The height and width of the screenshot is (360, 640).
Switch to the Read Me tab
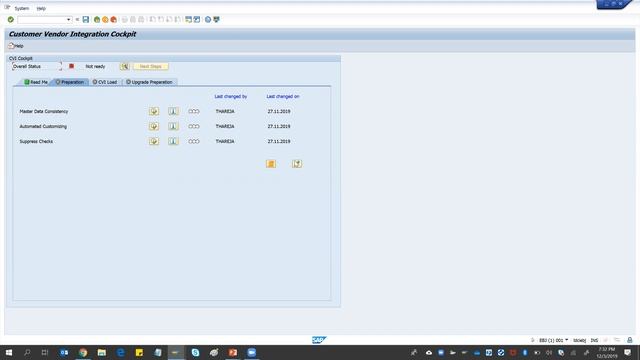36,82
